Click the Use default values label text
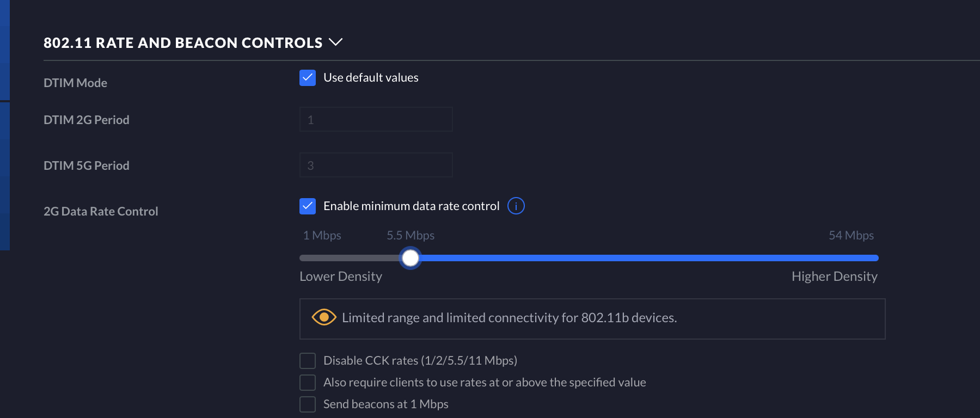980x418 pixels. [x=371, y=78]
